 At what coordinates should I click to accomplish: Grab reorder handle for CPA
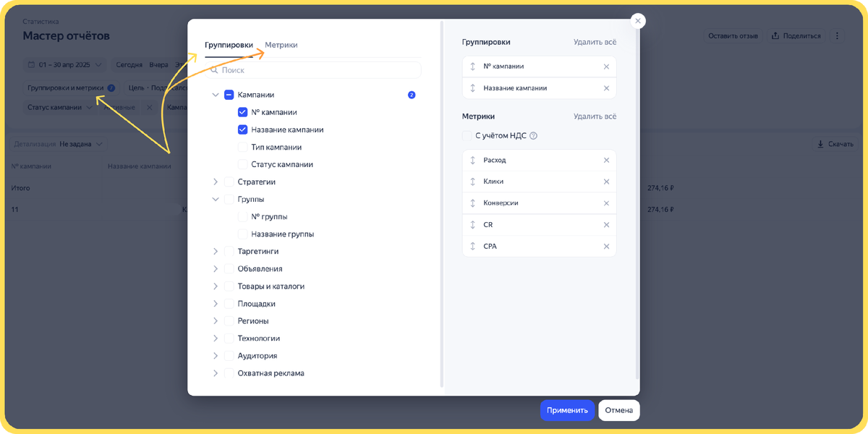point(472,247)
